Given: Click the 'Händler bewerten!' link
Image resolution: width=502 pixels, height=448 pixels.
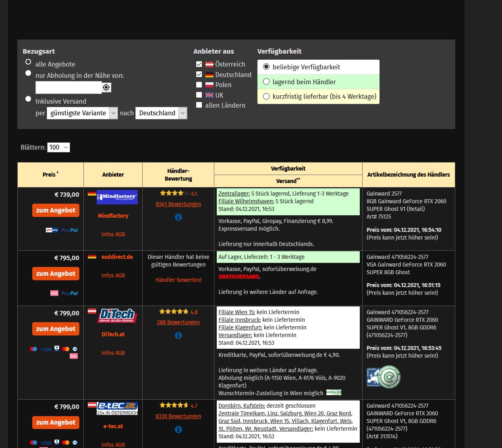Looking at the screenshot, I should pyautogui.click(x=178, y=280).
